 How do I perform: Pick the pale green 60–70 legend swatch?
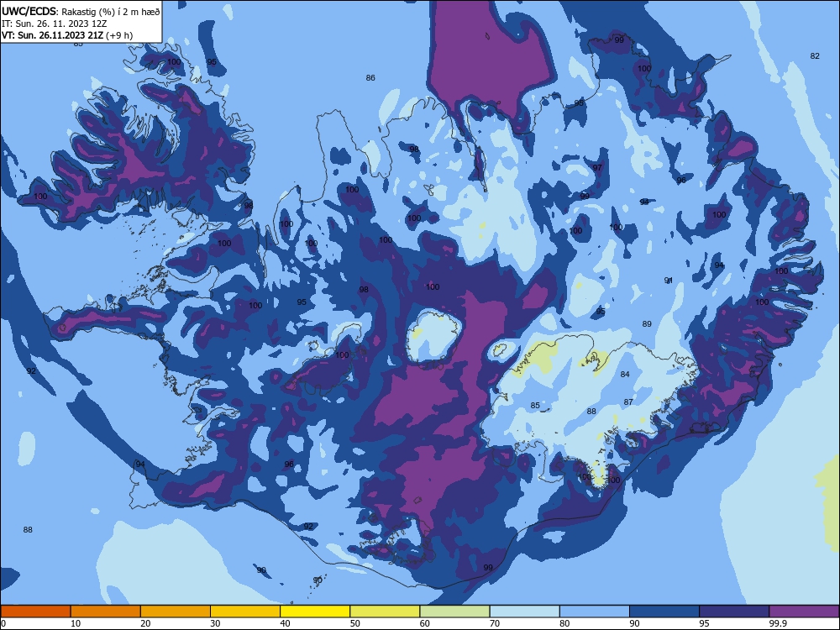pos(454,612)
